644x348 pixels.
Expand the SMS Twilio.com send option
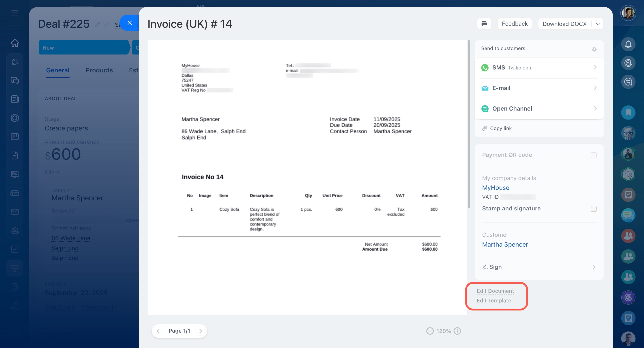coord(539,68)
